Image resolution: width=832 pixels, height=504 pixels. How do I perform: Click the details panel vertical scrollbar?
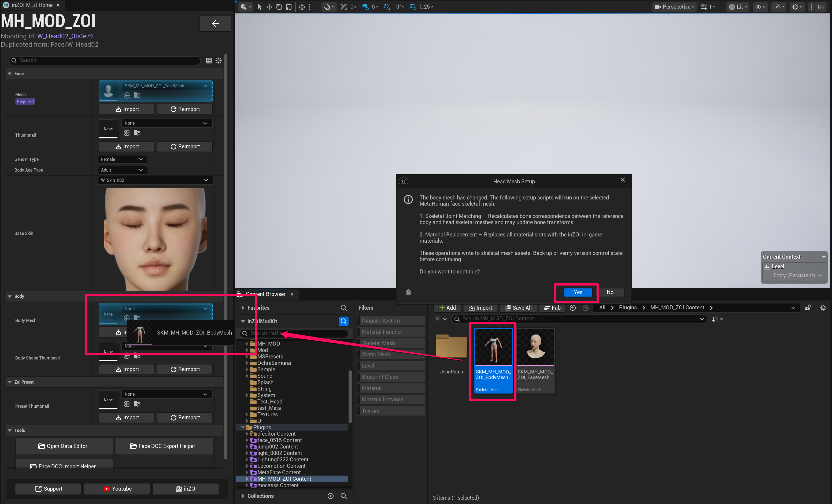[x=226, y=257]
